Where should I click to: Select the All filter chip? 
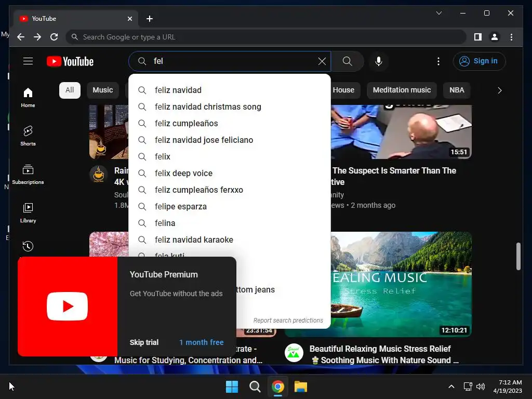click(x=70, y=90)
